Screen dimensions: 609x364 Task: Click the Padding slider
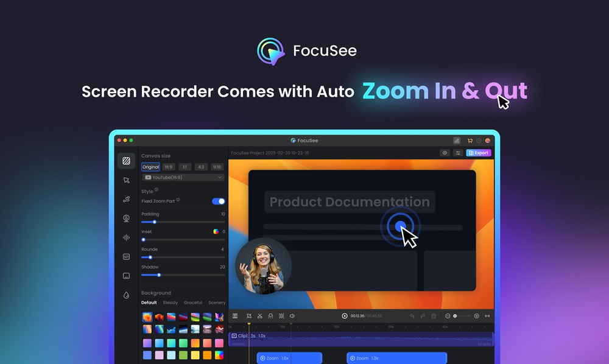(183, 222)
